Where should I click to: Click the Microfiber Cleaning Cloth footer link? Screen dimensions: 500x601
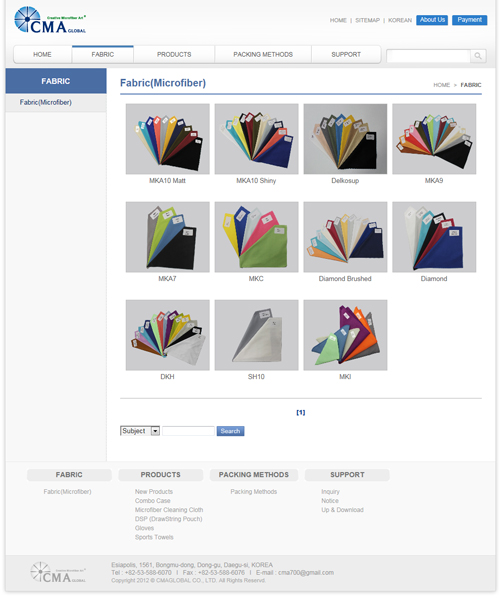(169, 510)
